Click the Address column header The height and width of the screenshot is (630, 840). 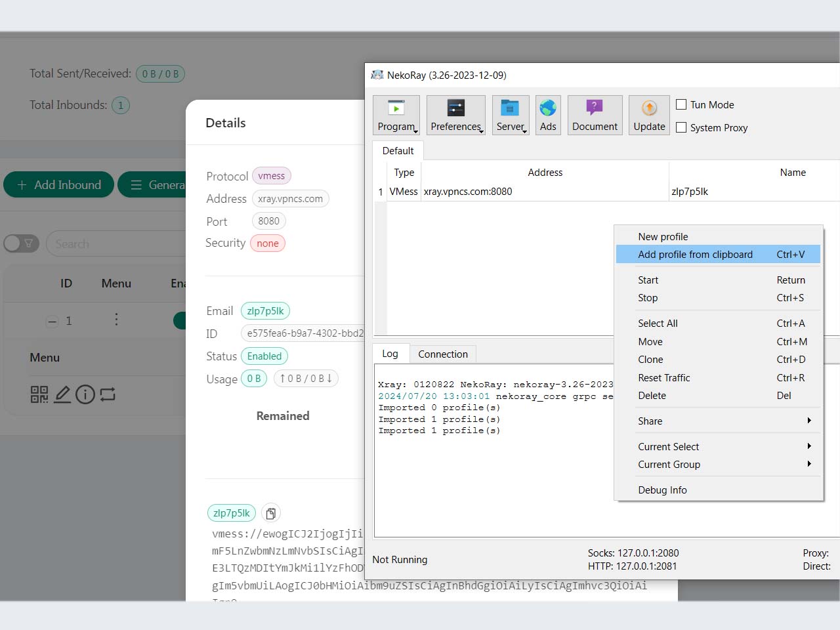tap(545, 173)
